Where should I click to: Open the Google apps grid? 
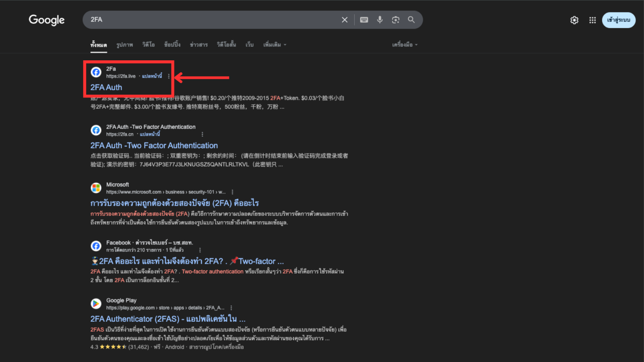tap(592, 20)
